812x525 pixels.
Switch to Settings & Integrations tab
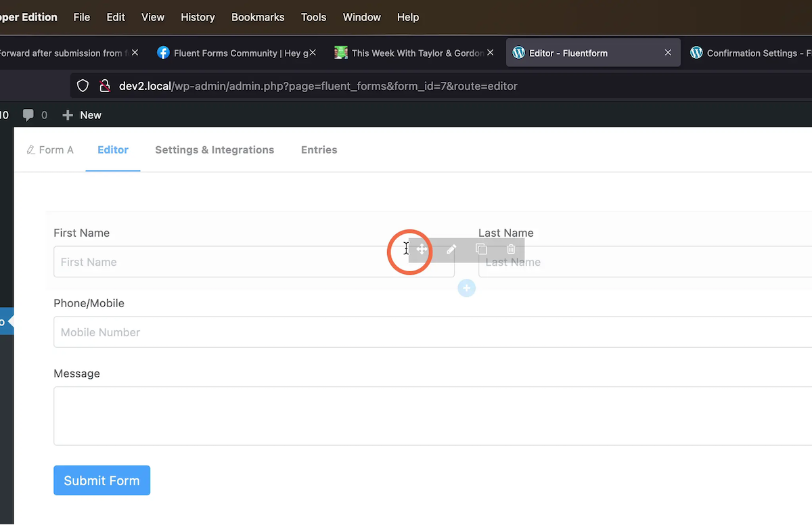(x=215, y=150)
